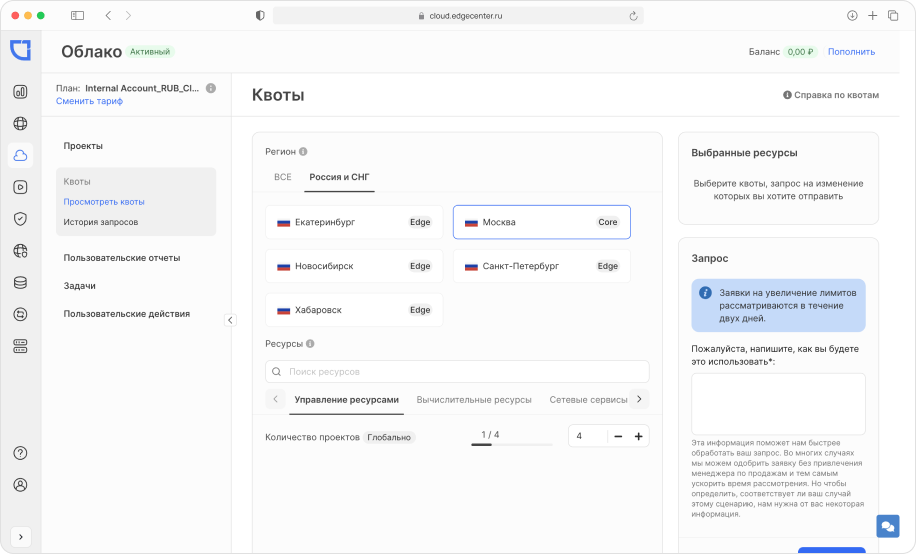
Task: Open the shield security icon in sidebar
Action: coord(20,218)
